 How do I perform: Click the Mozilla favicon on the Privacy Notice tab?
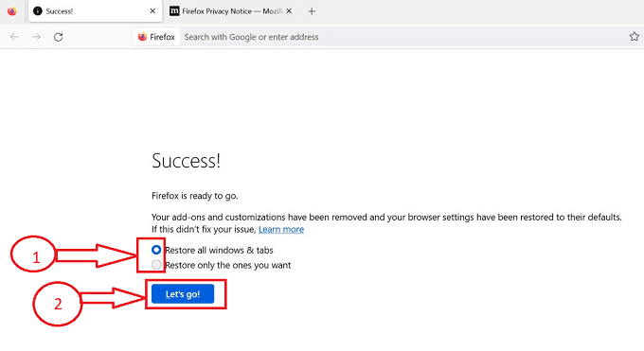(x=174, y=11)
